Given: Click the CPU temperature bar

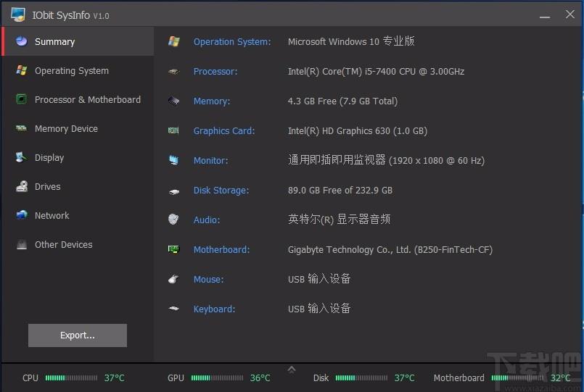Looking at the screenshot, I should 71,378.
